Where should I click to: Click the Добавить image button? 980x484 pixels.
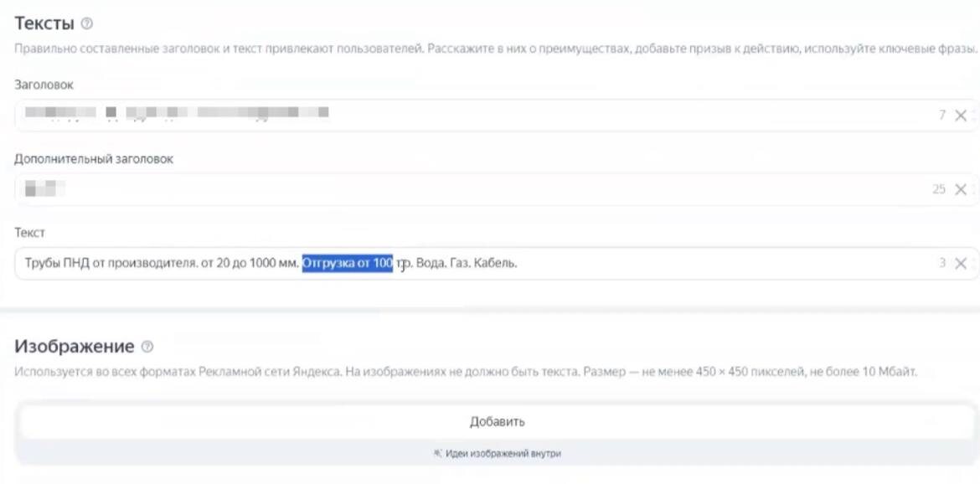(496, 421)
